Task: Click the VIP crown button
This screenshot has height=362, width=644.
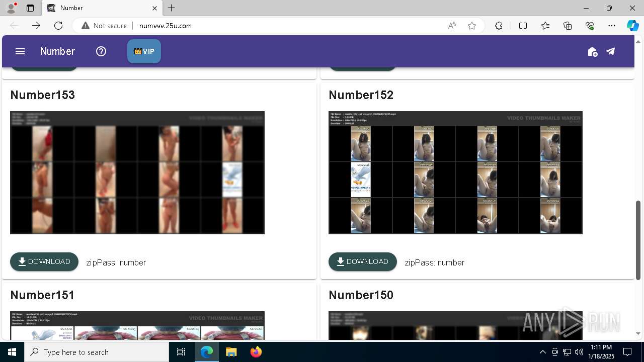Action: pyautogui.click(x=144, y=51)
